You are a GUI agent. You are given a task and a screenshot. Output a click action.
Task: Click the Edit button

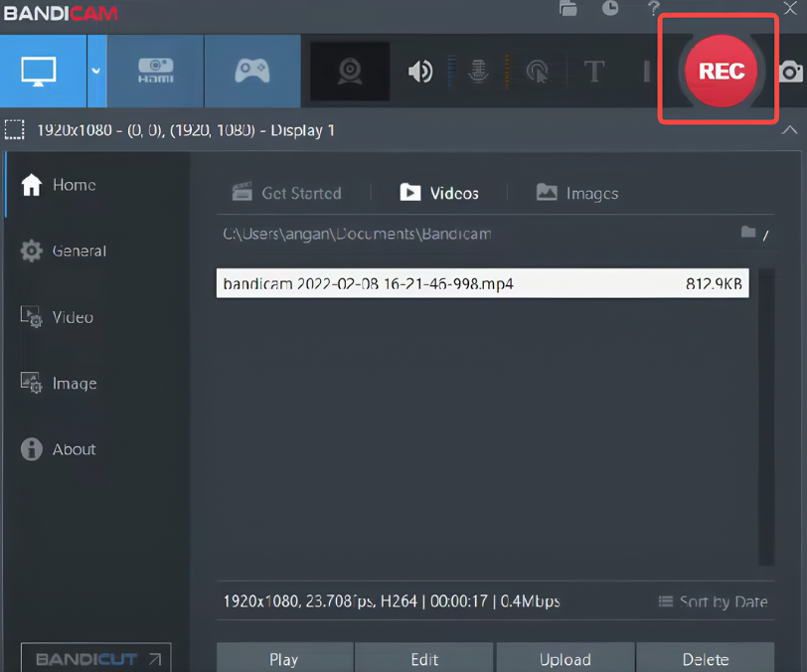(424, 659)
